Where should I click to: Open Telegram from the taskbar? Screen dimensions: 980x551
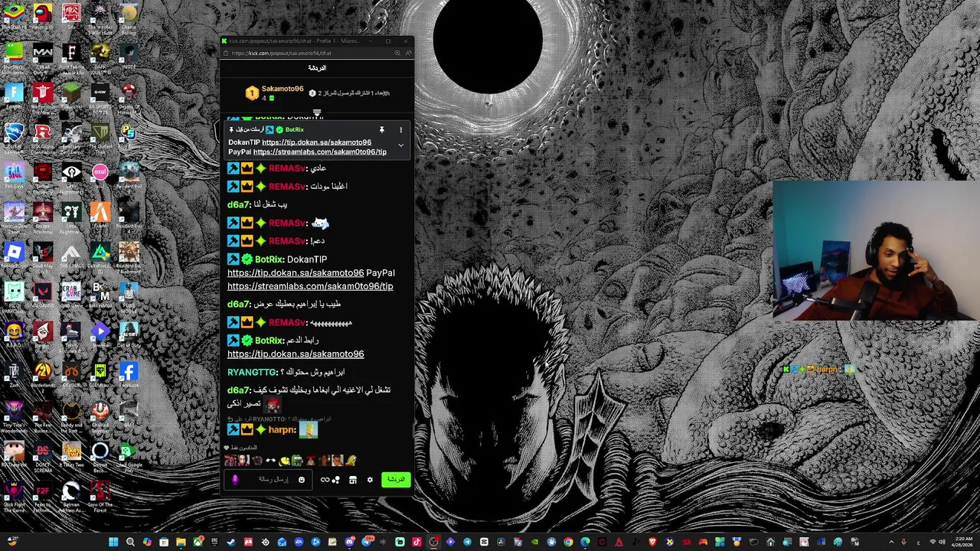pos(467,543)
